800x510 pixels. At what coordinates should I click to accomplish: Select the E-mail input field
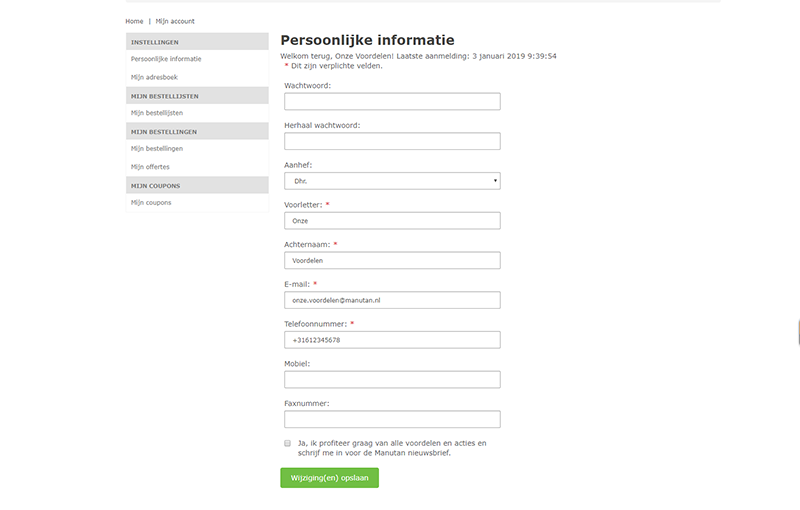pyautogui.click(x=392, y=300)
